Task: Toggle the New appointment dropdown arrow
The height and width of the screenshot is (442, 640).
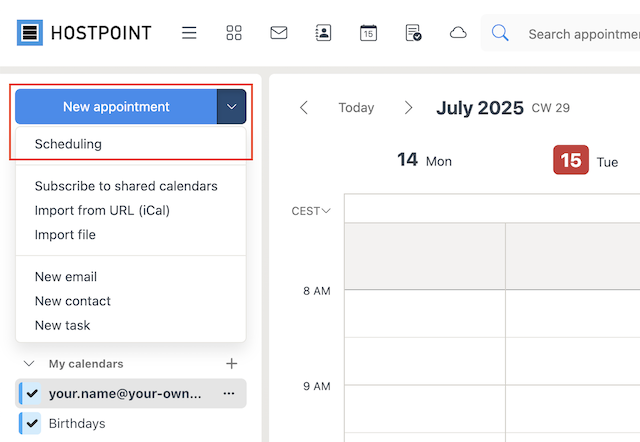Action: click(231, 107)
